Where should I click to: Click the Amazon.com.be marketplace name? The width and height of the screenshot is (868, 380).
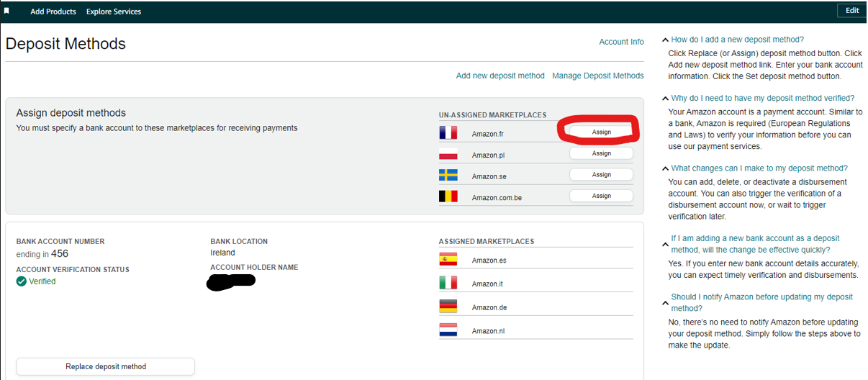pos(497,197)
